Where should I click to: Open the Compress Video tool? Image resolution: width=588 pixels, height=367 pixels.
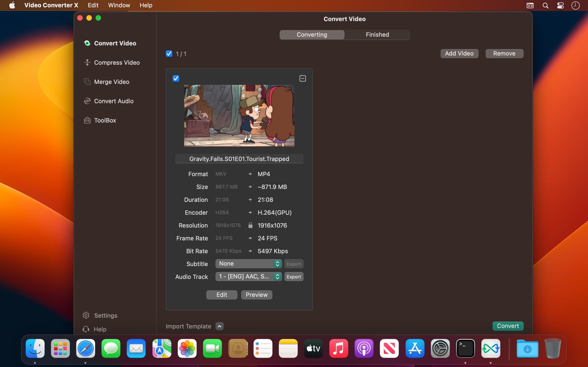[x=117, y=62]
